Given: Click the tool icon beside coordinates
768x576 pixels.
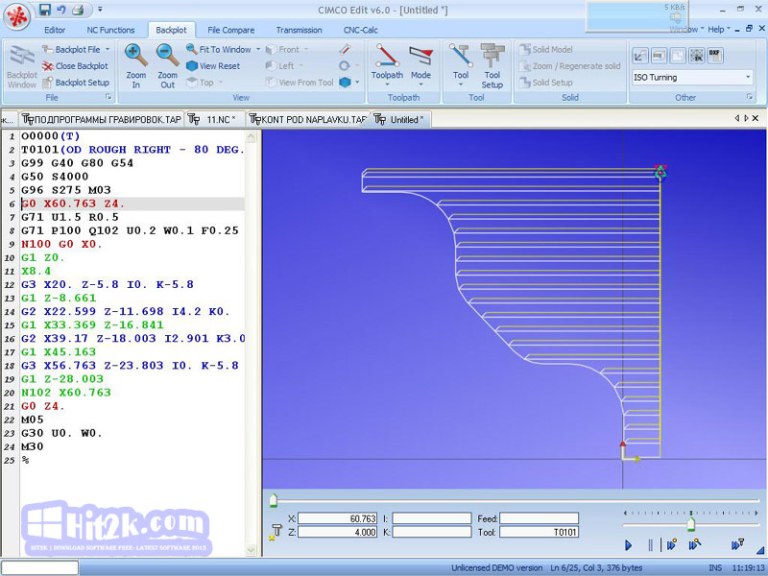Looking at the screenshot, I should tap(275, 531).
